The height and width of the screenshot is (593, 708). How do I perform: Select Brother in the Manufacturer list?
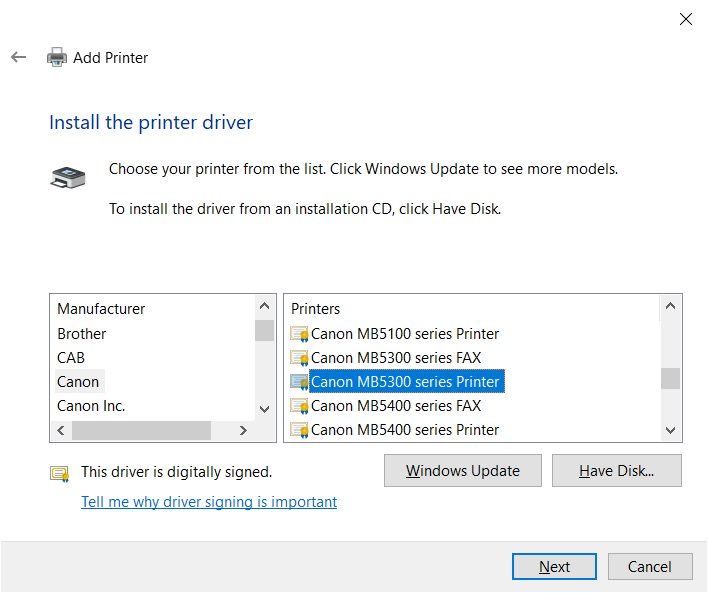tap(82, 334)
